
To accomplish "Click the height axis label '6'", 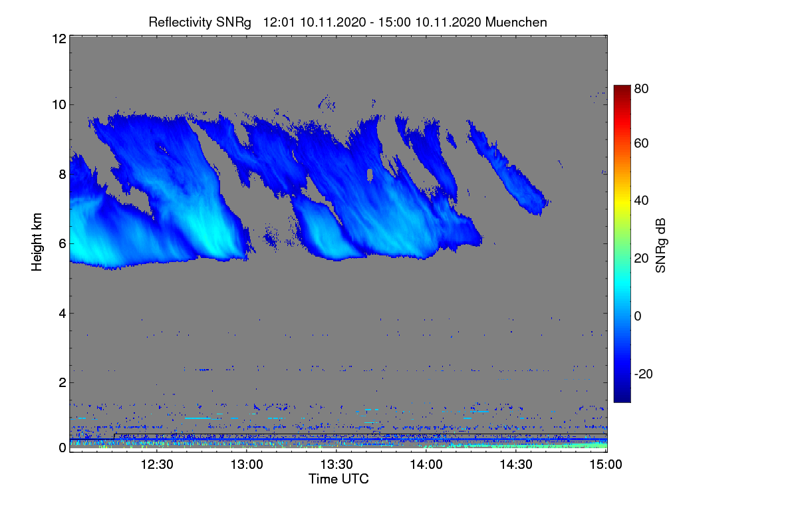I will (x=61, y=243).
